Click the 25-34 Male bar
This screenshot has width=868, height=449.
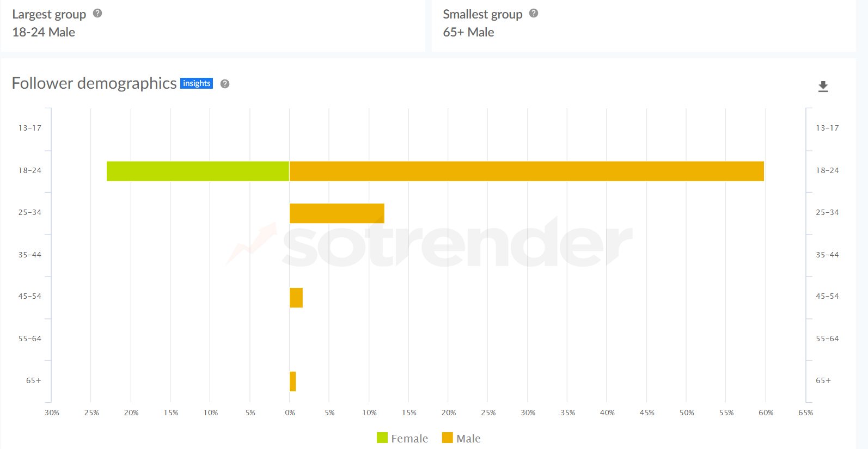tap(337, 213)
